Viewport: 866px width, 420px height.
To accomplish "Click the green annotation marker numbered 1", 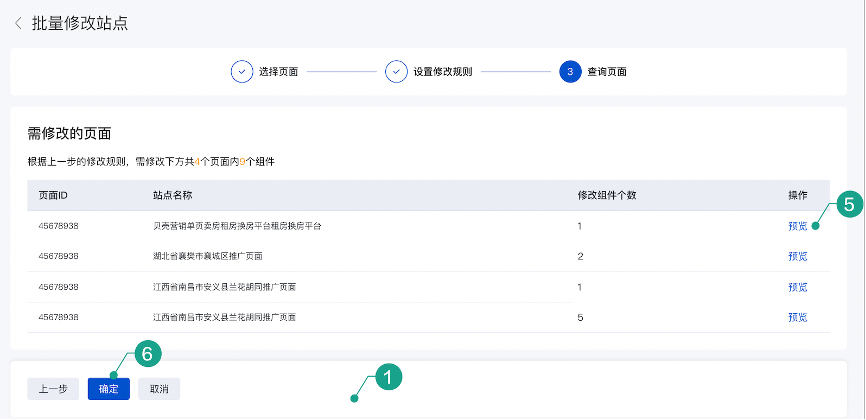I will pyautogui.click(x=387, y=376).
